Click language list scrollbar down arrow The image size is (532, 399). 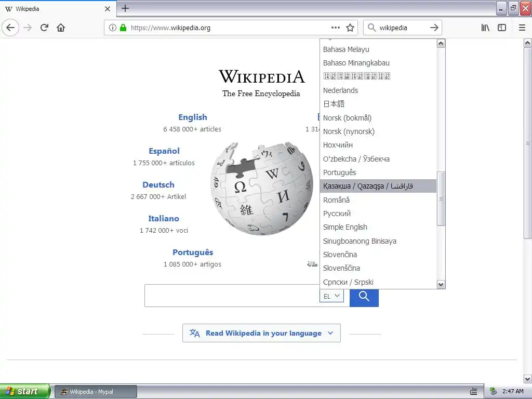pyautogui.click(x=441, y=284)
